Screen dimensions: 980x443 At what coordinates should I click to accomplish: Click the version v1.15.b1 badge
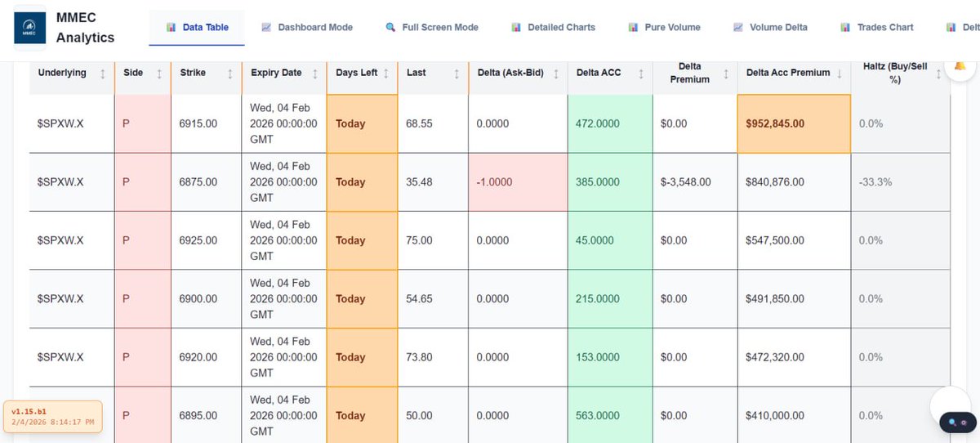(x=52, y=417)
